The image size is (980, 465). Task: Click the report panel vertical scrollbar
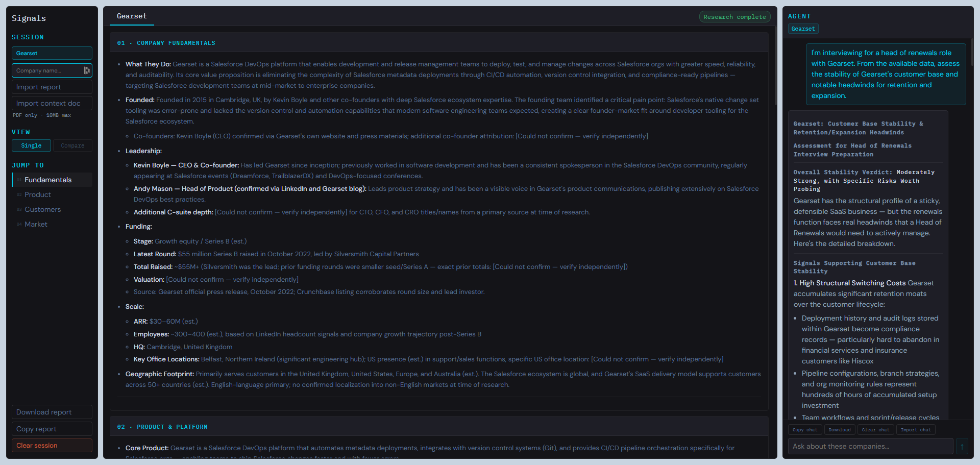pyautogui.click(x=776, y=66)
